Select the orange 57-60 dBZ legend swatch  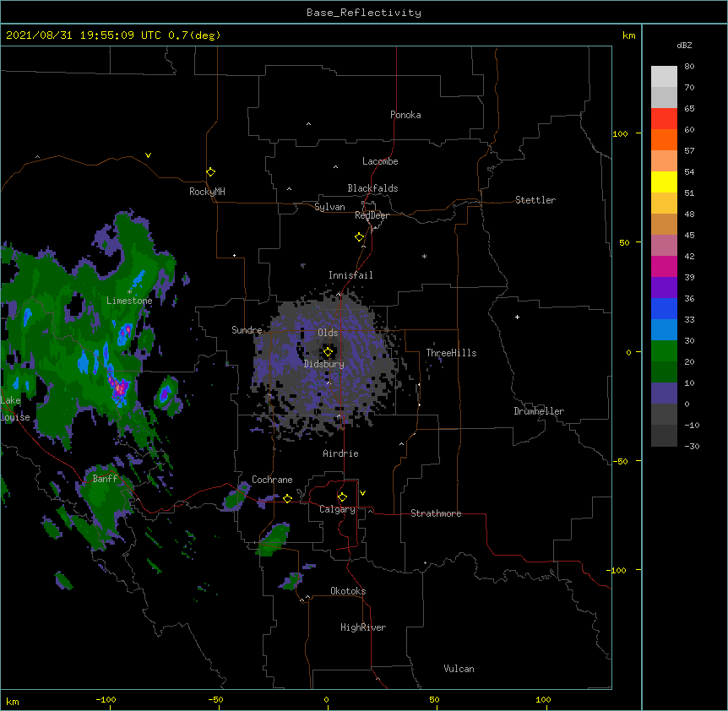click(664, 139)
